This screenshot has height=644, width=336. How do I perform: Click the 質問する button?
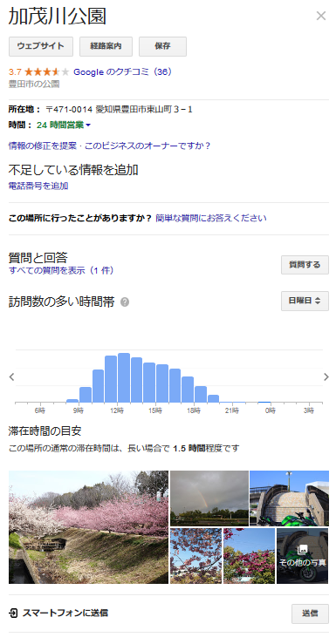point(305,265)
